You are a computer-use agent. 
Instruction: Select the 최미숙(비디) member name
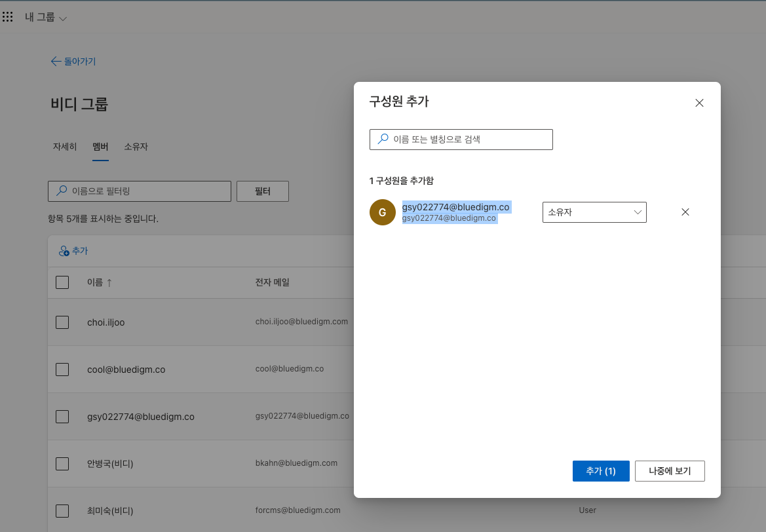pos(110,511)
